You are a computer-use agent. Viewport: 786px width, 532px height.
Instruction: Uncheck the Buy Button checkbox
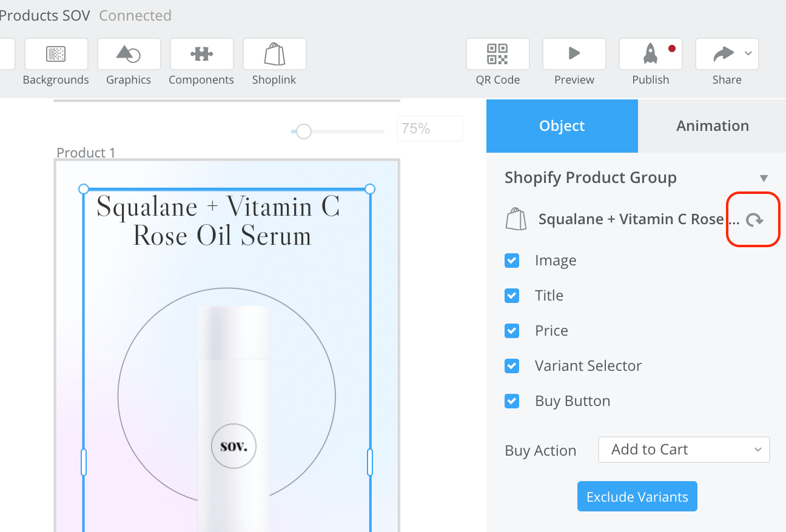pos(512,401)
